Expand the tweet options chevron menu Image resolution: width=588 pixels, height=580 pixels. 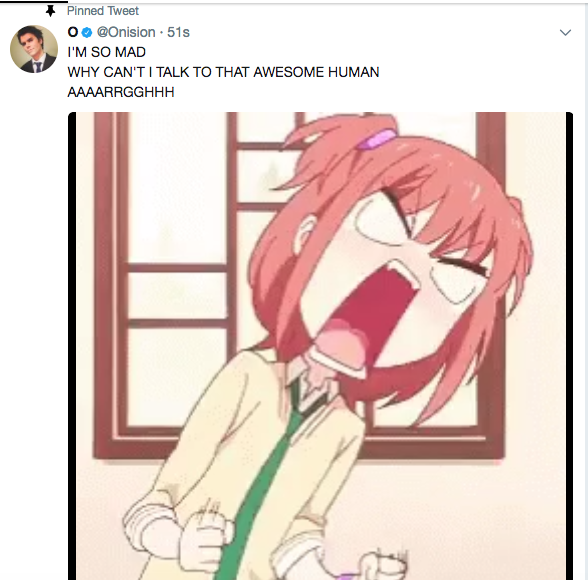tap(565, 33)
